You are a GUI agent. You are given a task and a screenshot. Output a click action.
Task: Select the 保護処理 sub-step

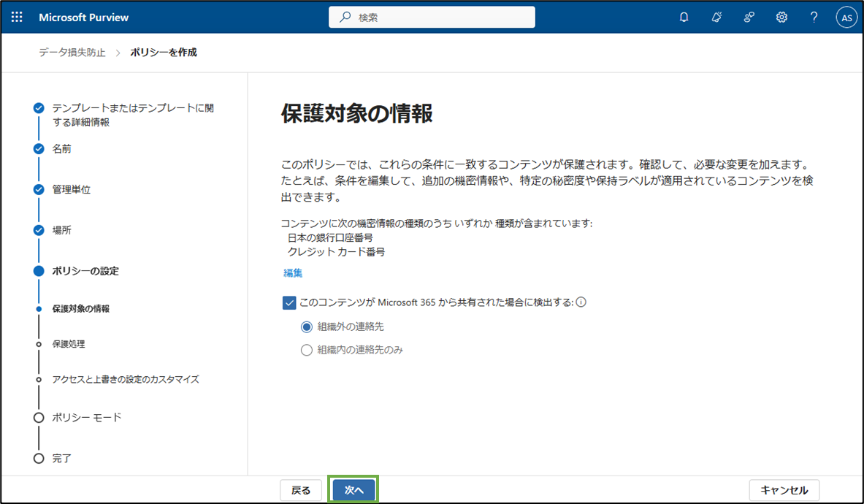click(69, 344)
